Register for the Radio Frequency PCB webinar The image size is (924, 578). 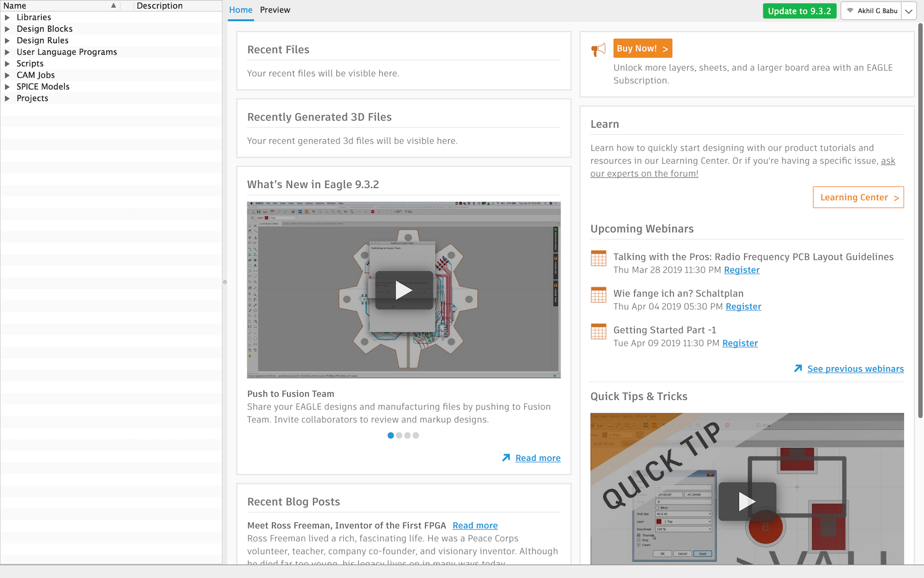click(x=742, y=270)
